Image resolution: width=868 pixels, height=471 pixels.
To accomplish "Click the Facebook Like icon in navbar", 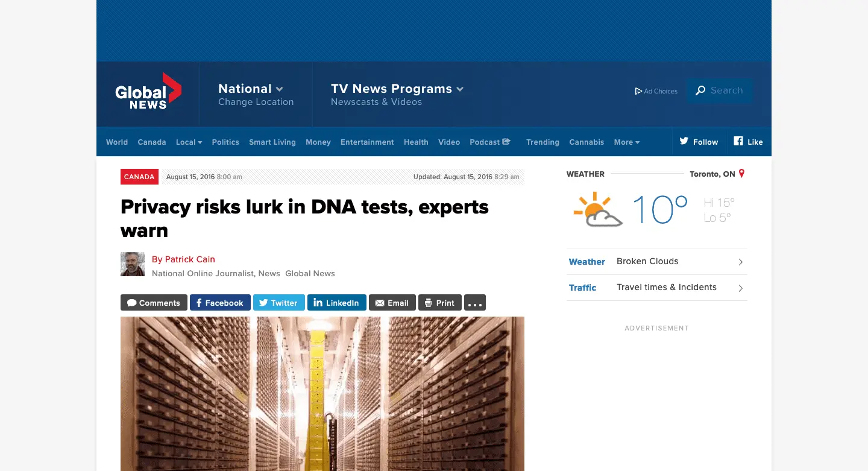I will tap(738, 142).
